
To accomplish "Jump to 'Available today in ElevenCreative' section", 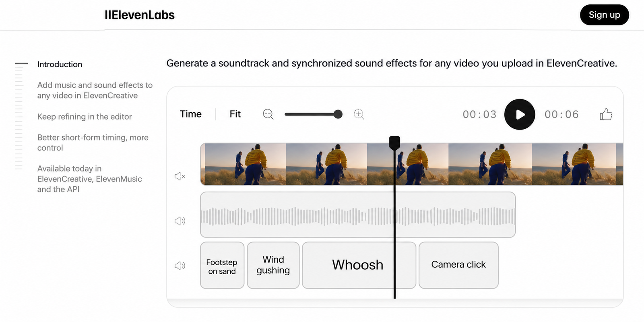I will [90, 179].
